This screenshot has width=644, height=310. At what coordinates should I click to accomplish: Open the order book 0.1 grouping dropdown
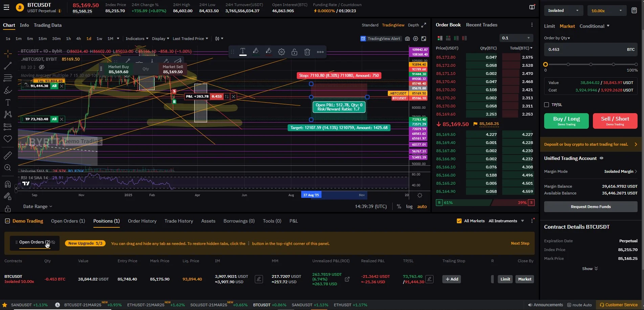(x=516, y=38)
